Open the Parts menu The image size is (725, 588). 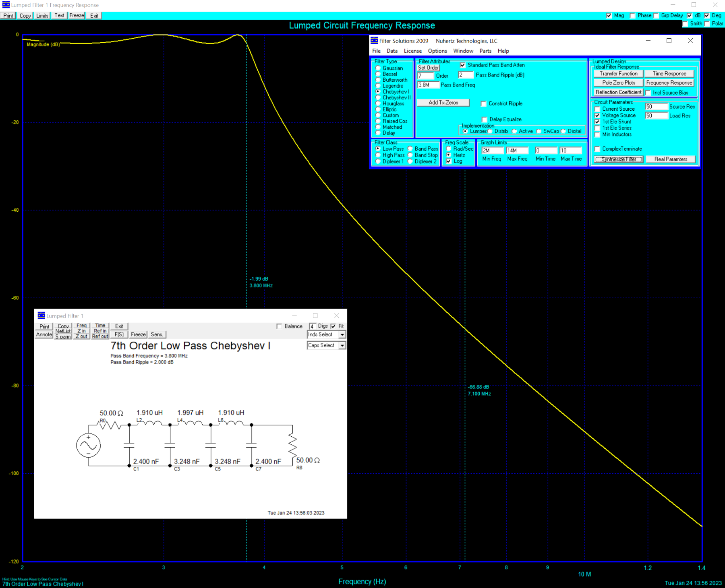coord(485,51)
